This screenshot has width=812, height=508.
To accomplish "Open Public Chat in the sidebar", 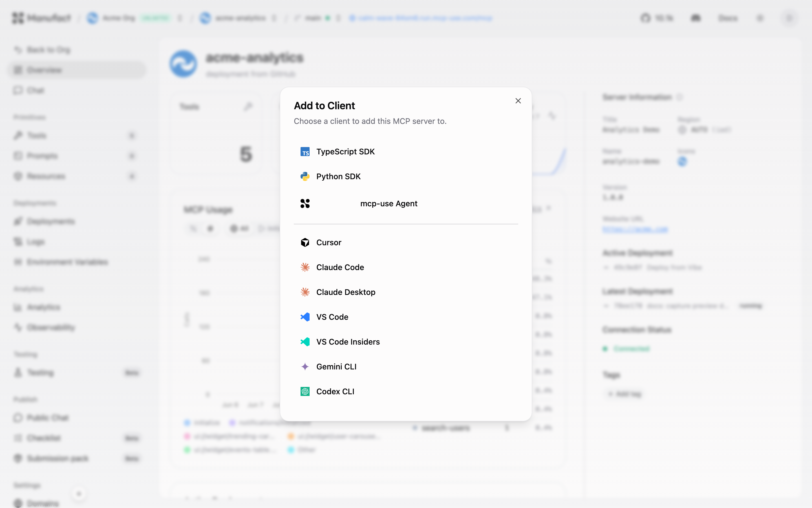I will 77,418.
